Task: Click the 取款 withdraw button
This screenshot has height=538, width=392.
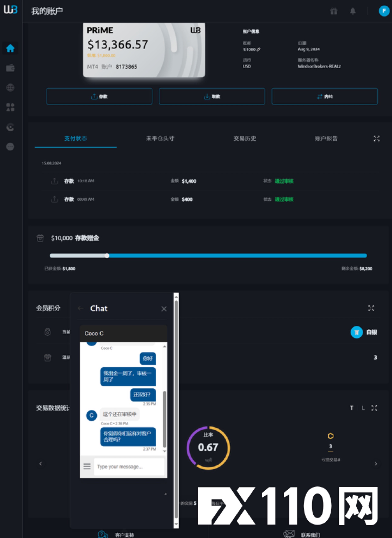Action: 212,96
